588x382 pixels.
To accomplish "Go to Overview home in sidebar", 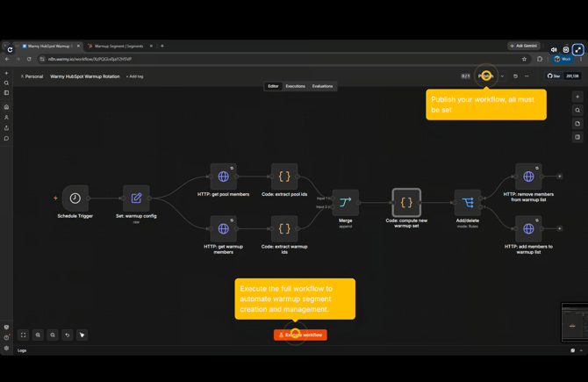I will pos(6,107).
